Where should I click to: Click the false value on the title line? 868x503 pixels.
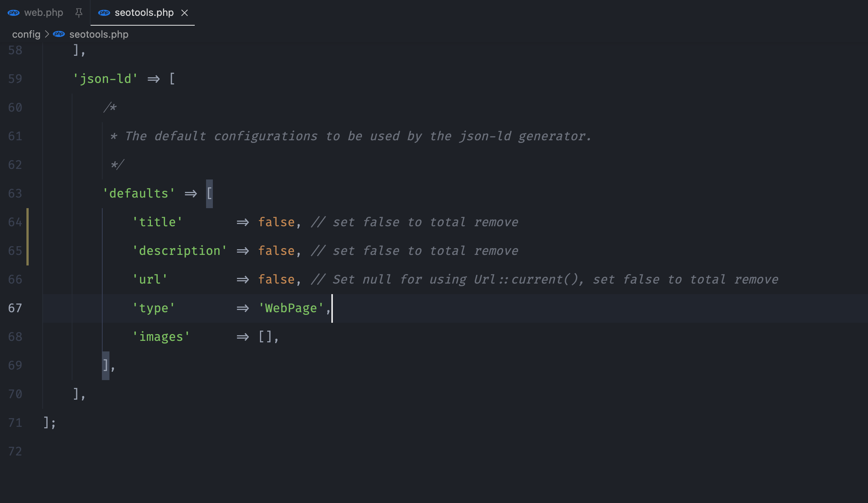click(277, 222)
